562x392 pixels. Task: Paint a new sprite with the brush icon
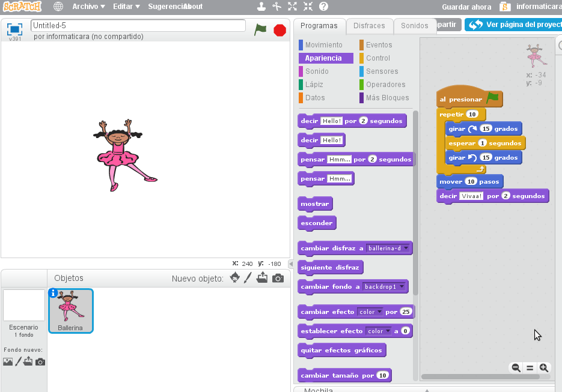point(248,278)
